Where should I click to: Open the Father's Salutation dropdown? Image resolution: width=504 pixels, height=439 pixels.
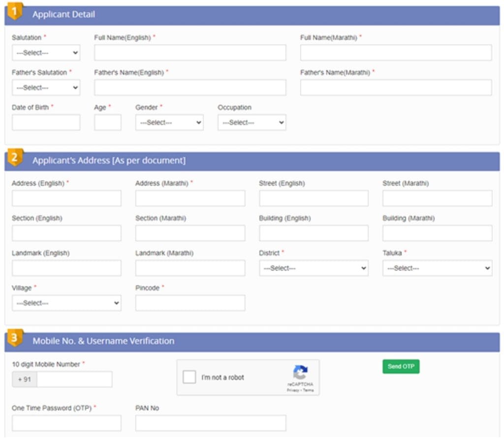coord(45,88)
